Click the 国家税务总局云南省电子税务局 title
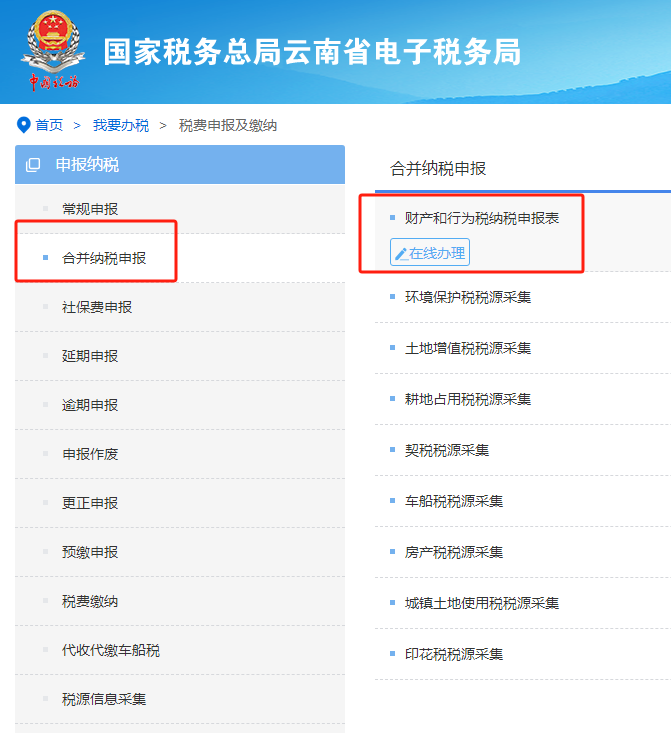The image size is (671, 733). click(312, 51)
